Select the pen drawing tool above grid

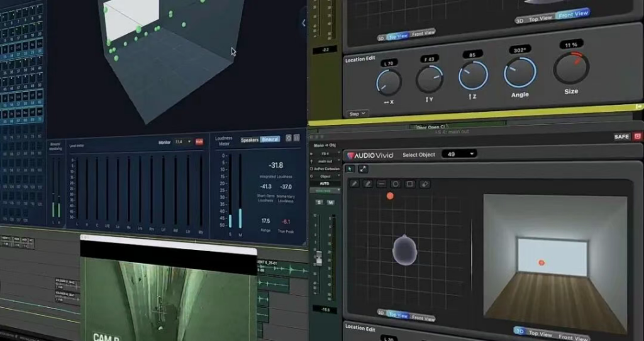coord(354,184)
